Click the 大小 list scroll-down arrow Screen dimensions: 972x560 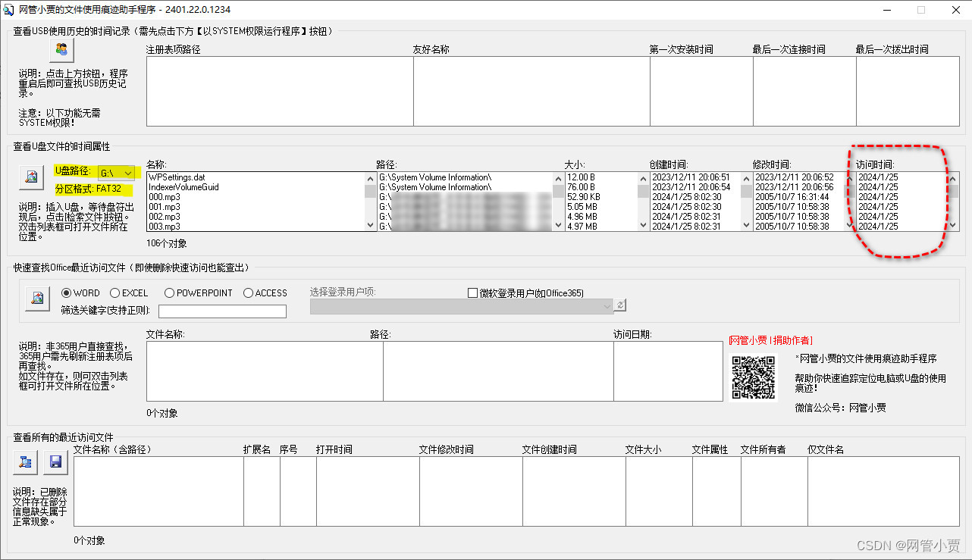pyautogui.click(x=643, y=224)
